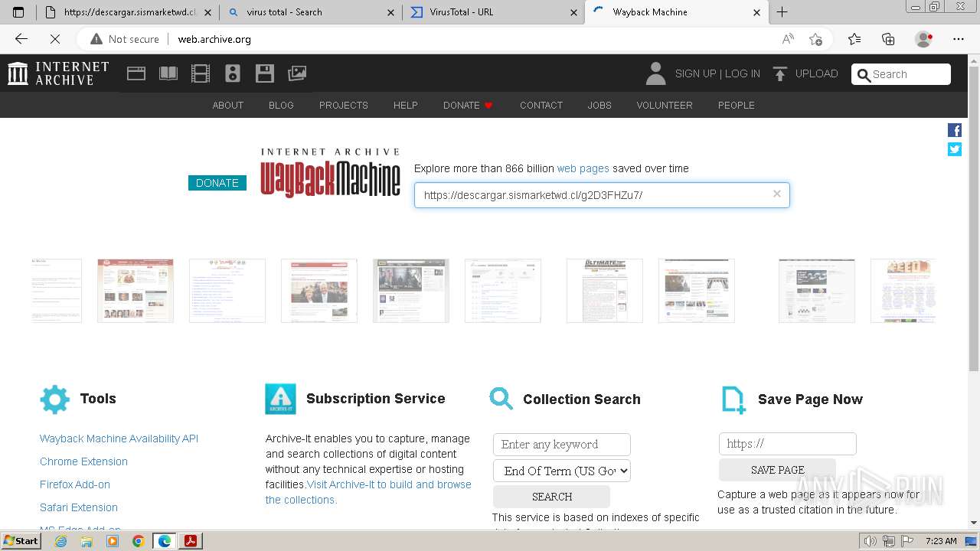Open the Web collection icon

point(136,73)
